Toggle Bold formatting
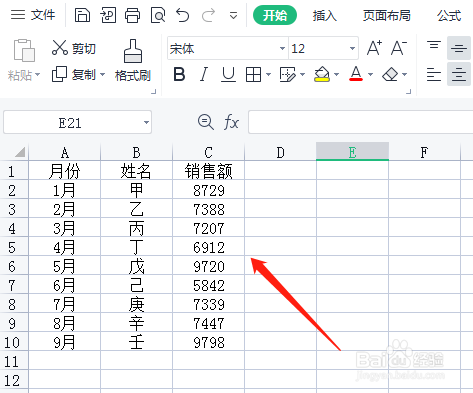Viewport: 473px width, 393px height. coord(179,74)
